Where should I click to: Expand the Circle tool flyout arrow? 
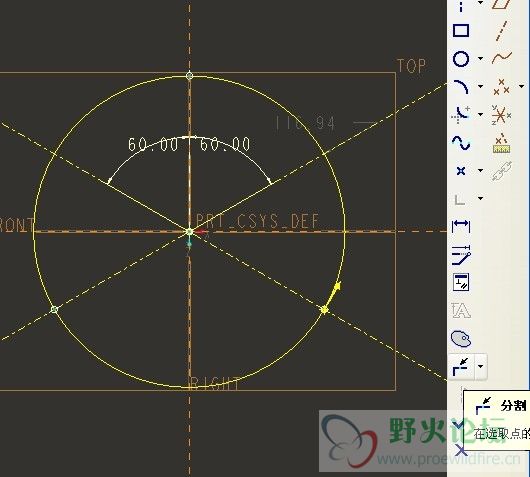tap(480, 59)
